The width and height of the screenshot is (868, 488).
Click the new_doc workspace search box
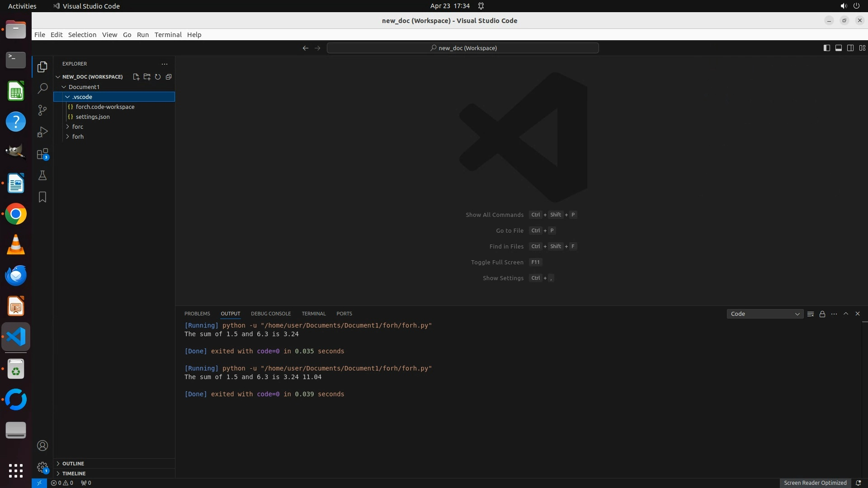coord(463,48)
